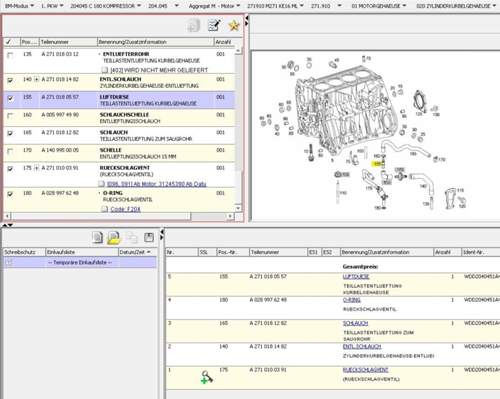Viewport: 500px width, 399px height.
Task: Toggle Schreibschutz checkbox of Temporäre Einkaufsliste
Action: pyautogui.click(x=9, y=263)
